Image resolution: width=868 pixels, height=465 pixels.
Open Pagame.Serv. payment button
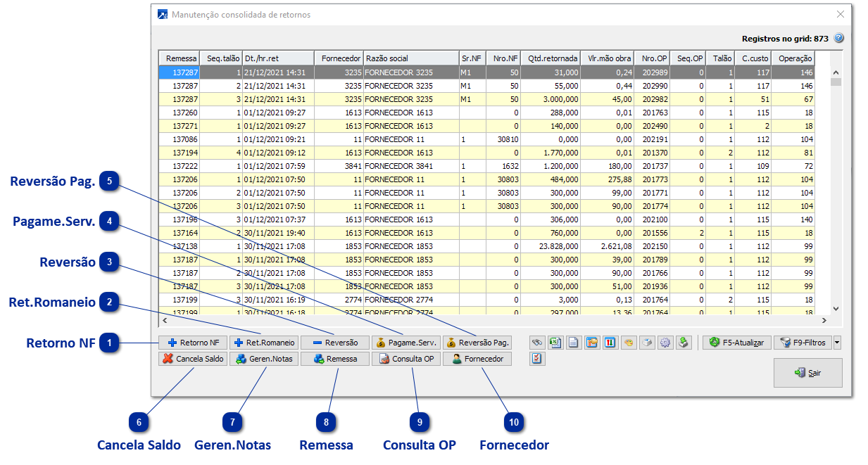pos(406,343)
